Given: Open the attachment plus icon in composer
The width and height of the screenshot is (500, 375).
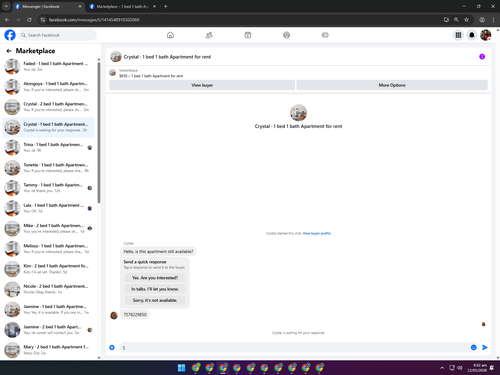Looking at the screenshot, I should [x=112, y=347].
